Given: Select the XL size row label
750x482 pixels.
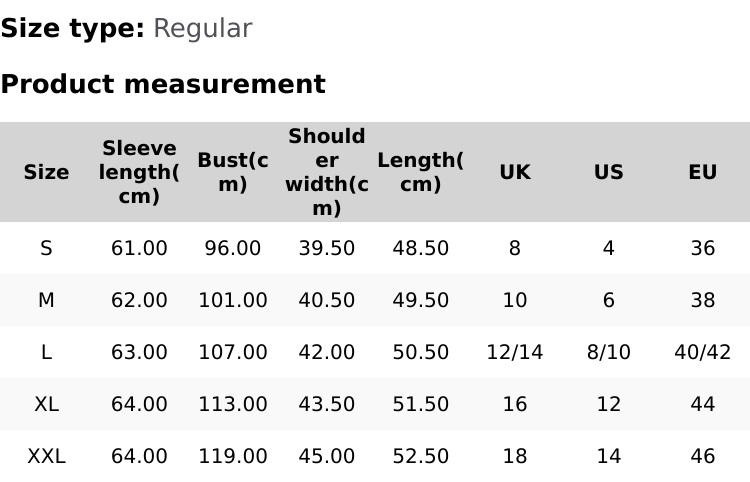Looking at the screenshot, I should click(x=46, y=404).
